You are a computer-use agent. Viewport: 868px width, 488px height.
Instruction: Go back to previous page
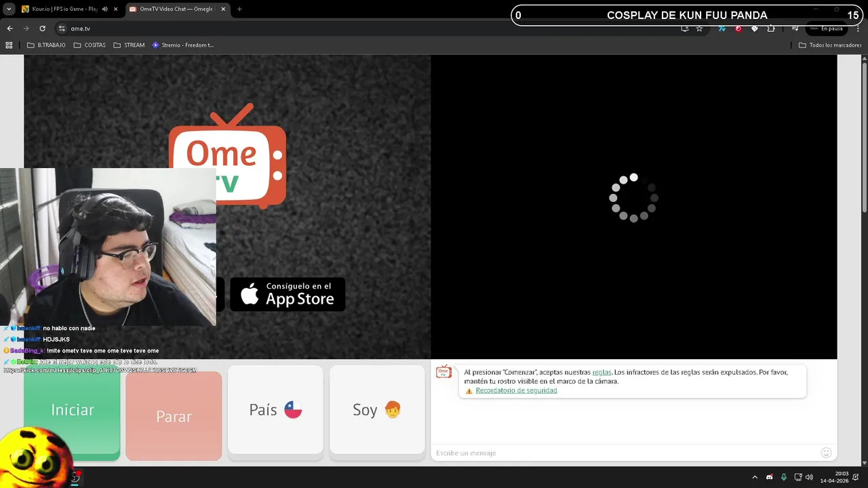[9, 28]
